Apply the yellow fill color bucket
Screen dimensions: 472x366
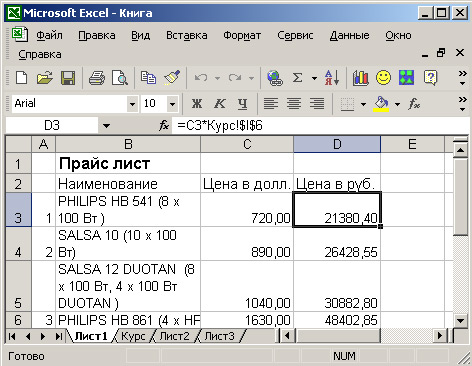(382, 104)
